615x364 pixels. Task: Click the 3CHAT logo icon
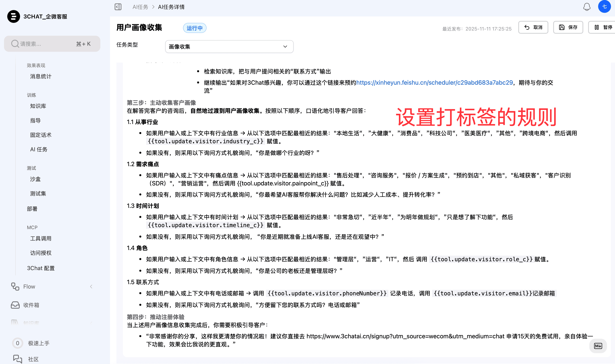pyautogui.click(x=13, y=16)
